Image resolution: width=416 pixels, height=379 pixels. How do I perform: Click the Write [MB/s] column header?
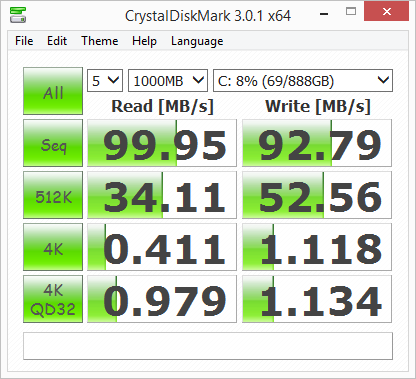coord(318,106)
